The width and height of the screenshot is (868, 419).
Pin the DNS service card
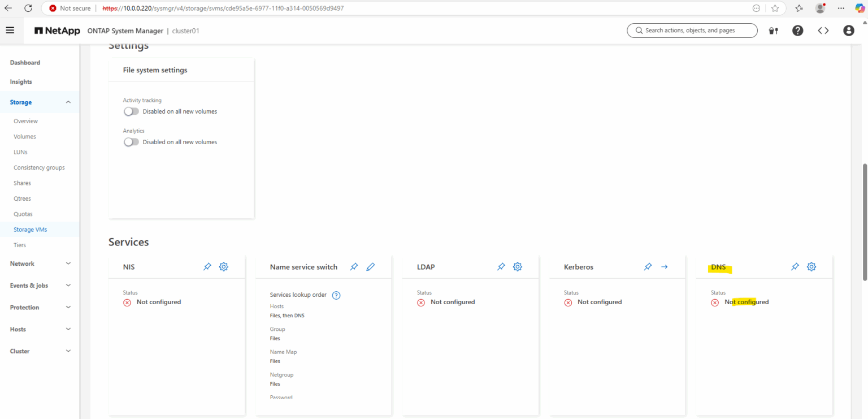coord(795,266)
